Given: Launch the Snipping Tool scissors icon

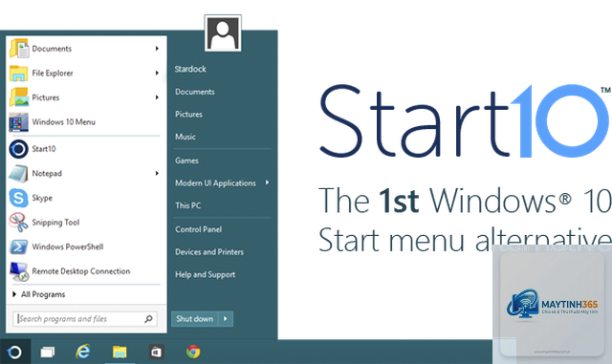Looking at the screenshot, I should click(19, 223).
